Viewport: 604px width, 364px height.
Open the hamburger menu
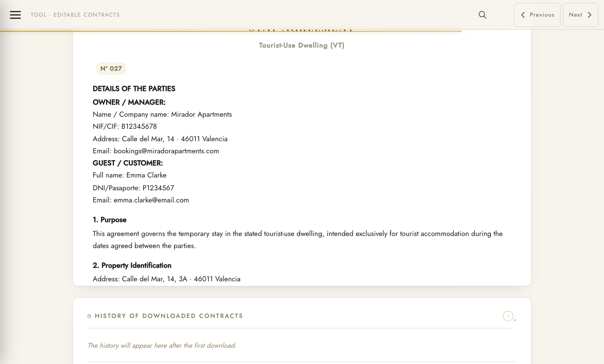15,15
